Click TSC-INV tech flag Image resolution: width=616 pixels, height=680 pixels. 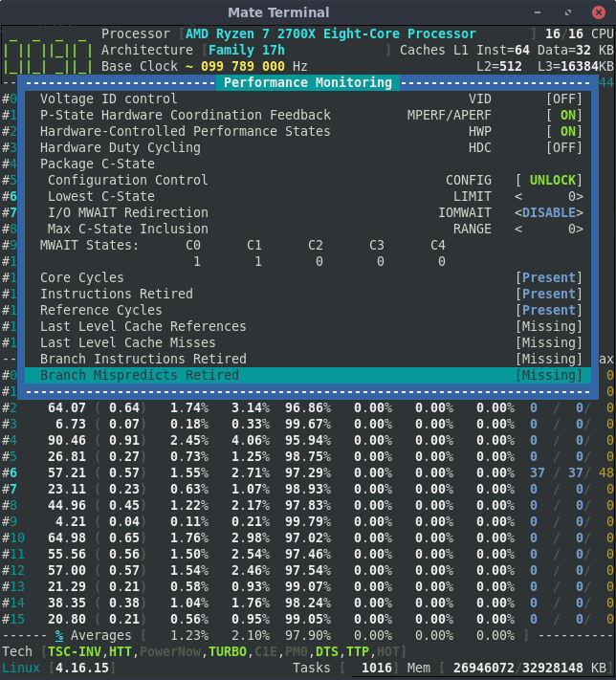75,652
